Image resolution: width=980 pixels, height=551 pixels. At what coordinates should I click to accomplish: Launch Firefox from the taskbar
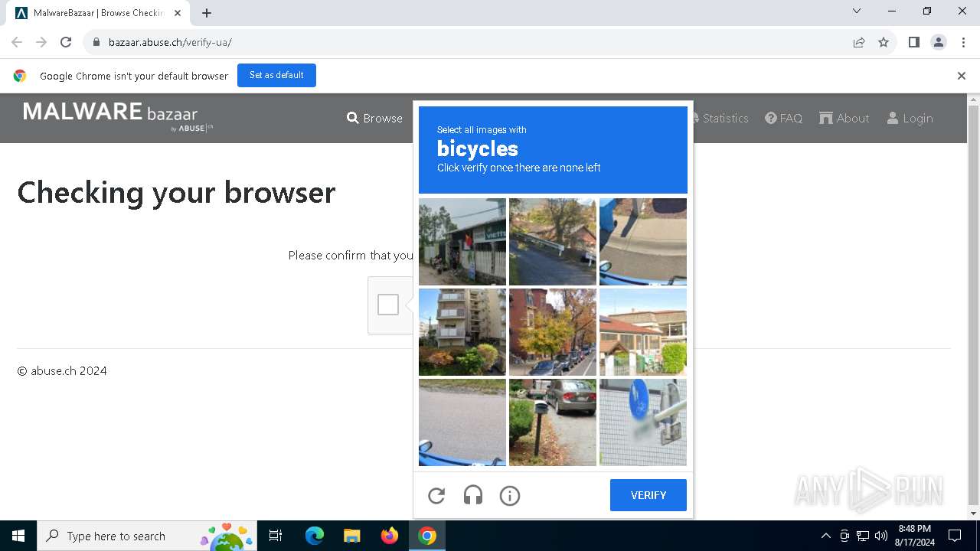(x=390, y=536)
